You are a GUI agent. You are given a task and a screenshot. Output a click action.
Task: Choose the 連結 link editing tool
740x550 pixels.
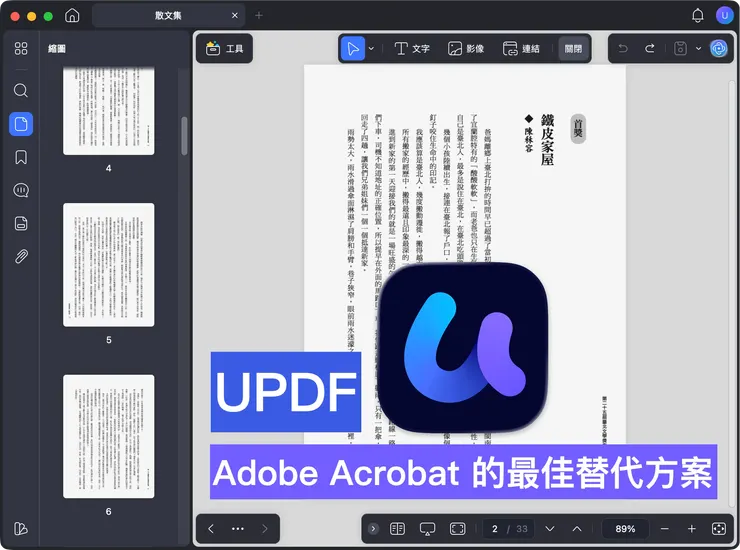point(521,49)
